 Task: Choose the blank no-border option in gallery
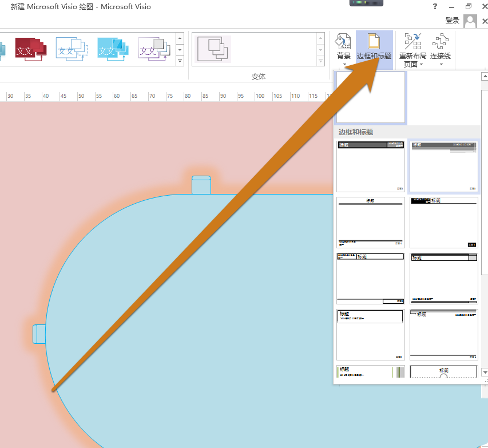click(370, 98)
